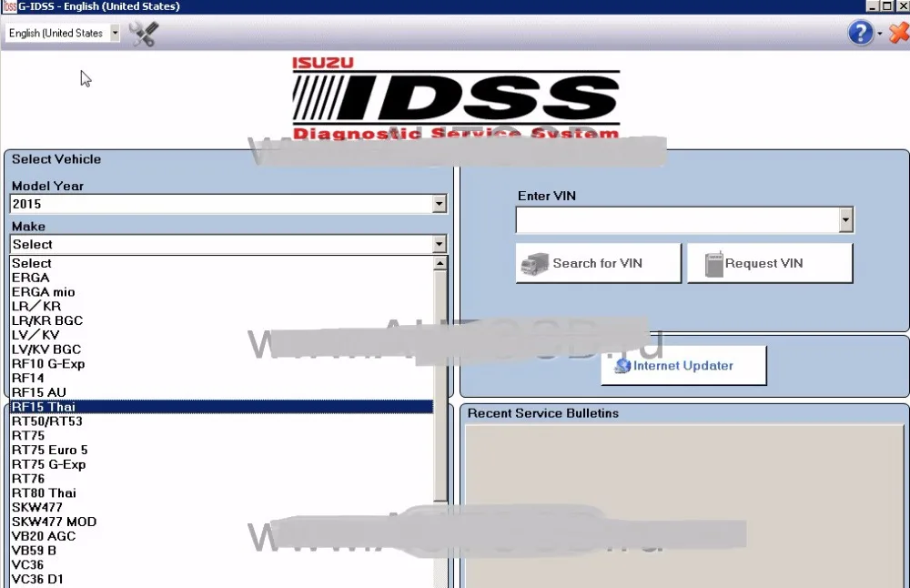Select RF15 AU in the make list
910x588 pixels.
pyautogui.click(x=221, y=392)
